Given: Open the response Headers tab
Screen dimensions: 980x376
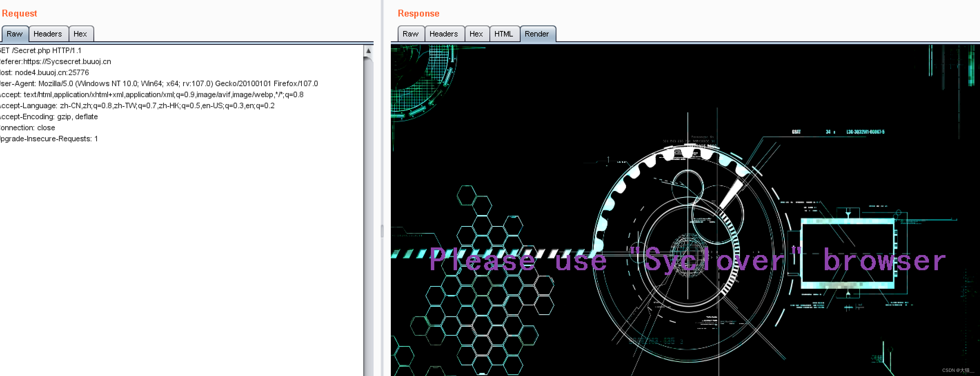Looking at the screenshot, I should pos(444,34).
